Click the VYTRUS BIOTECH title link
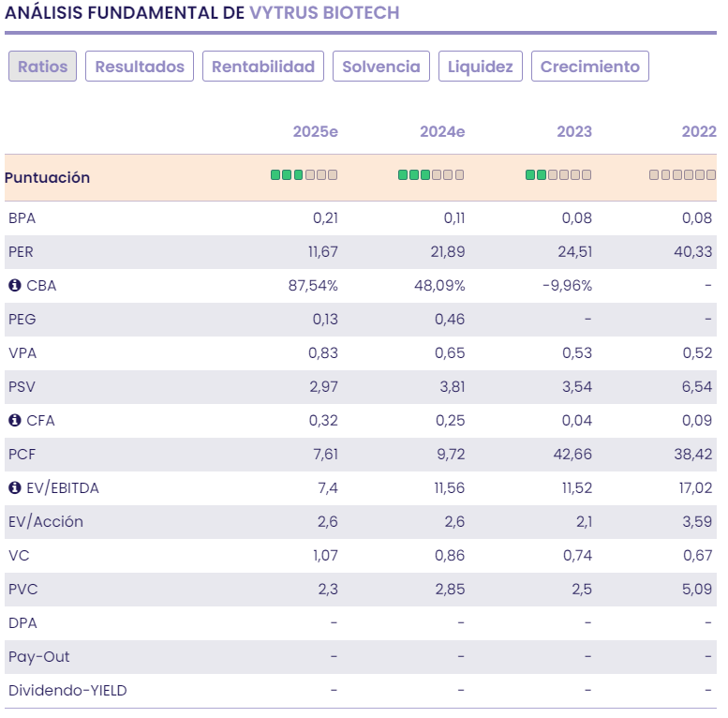Screen dimensions: 728x718 coord(324,12)
